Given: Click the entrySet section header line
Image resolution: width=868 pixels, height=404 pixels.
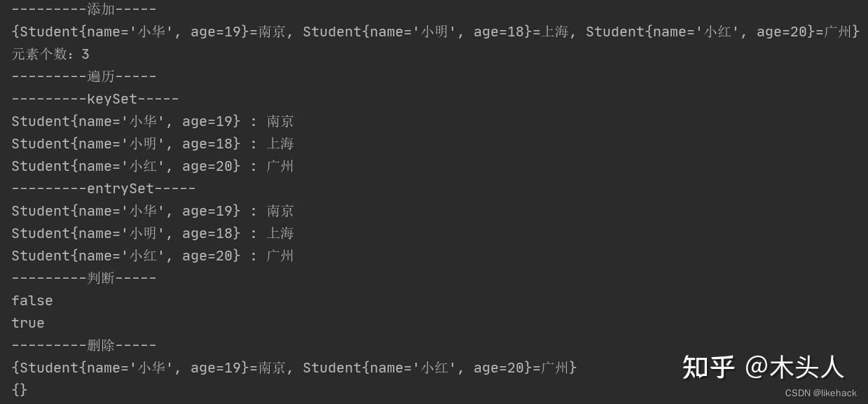Looking at the screenshot, I should click(x=104, y=188).
